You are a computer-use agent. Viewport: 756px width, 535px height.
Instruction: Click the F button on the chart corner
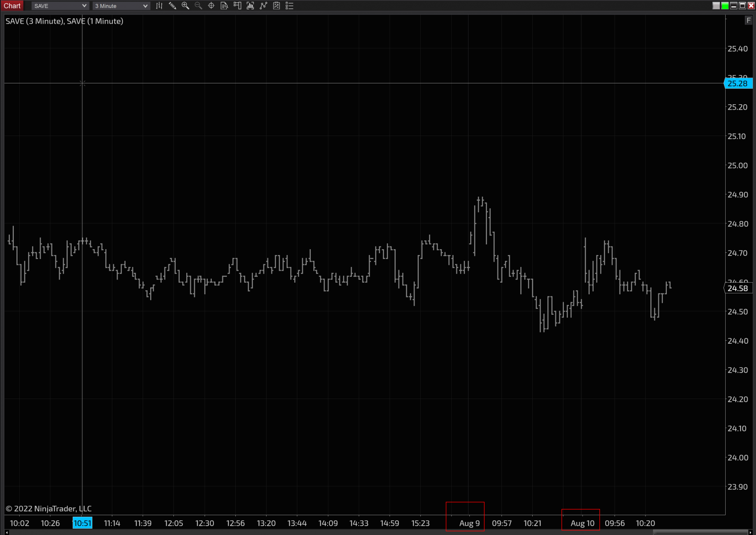(x=748, y=21)
